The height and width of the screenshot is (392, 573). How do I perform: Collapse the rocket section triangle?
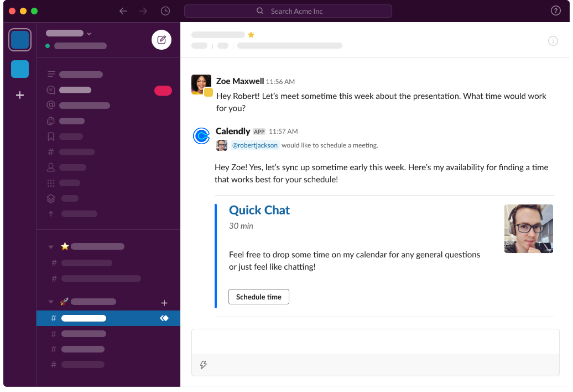click(51, 302)
